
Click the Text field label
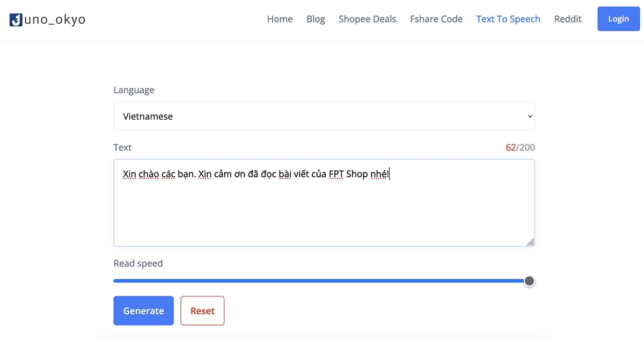pyautogui.click(x=122, y=147)
